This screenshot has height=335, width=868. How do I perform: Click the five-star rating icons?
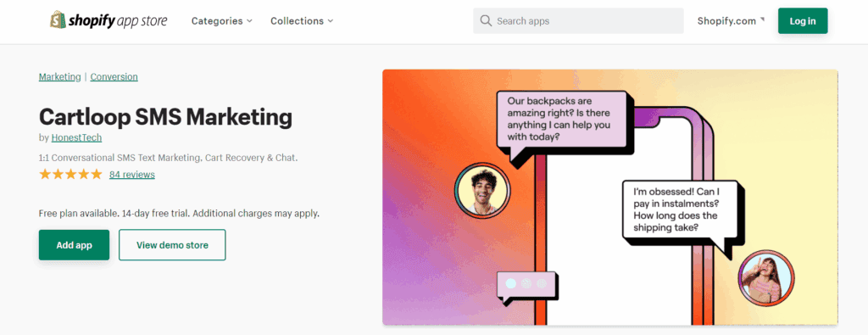point(70,175)
